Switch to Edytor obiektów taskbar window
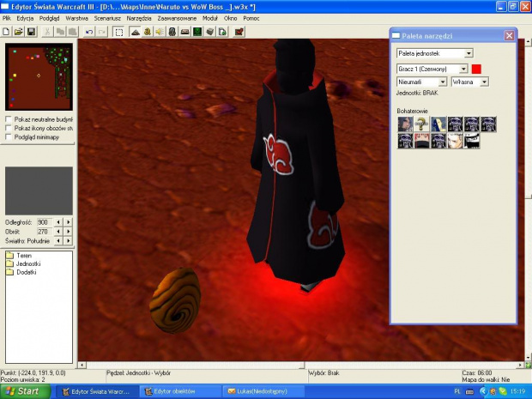532x399 pixels. coord(181,391)
